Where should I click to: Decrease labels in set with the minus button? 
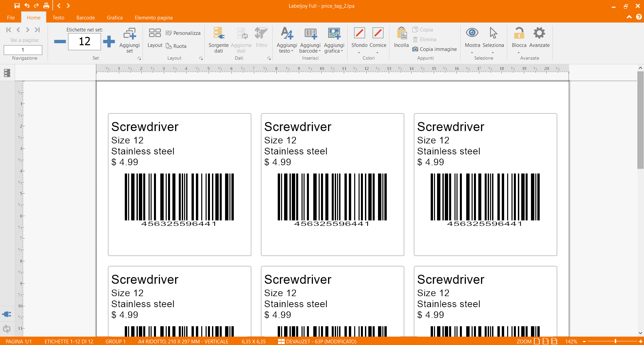60,42
